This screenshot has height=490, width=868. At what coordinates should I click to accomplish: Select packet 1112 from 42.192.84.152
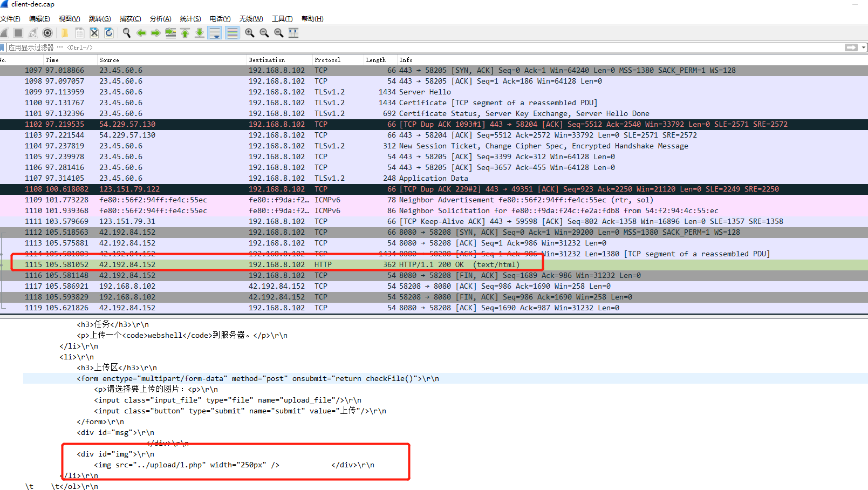tap(434, 232)
